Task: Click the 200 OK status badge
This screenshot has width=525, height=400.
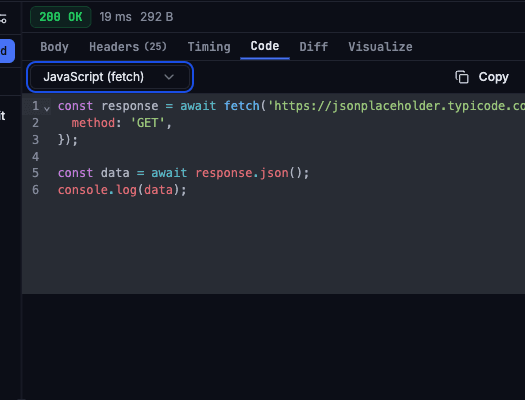Action: pos(61,17)
